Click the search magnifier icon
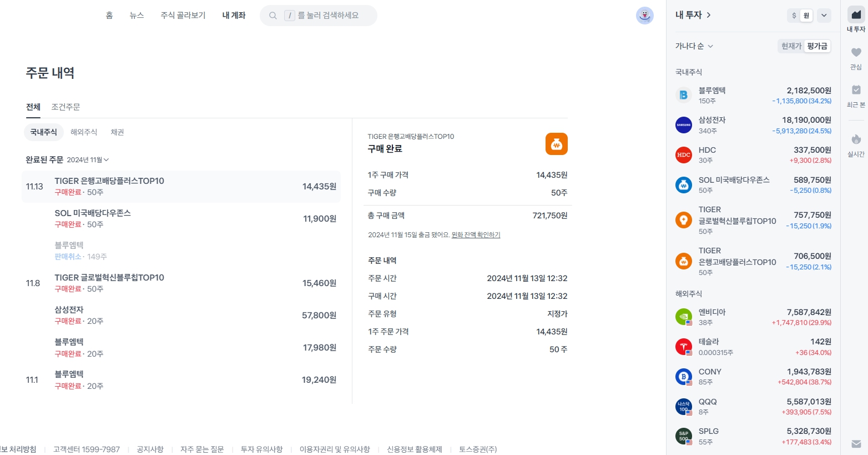 coord(273,16)
